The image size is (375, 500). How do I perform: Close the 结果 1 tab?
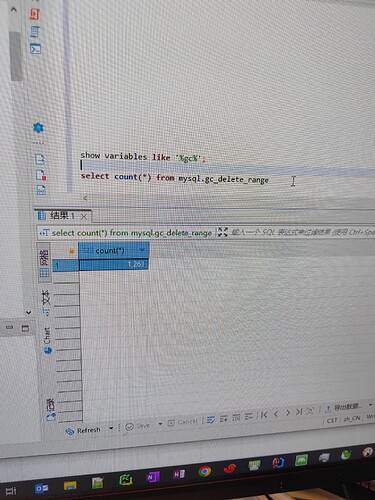pos(84,217)
